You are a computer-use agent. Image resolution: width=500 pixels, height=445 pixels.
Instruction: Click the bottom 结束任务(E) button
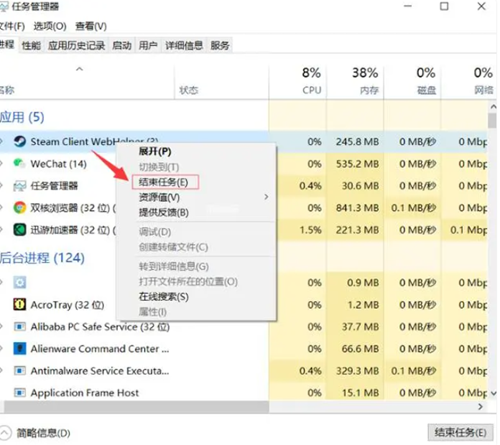pos(460,433)
